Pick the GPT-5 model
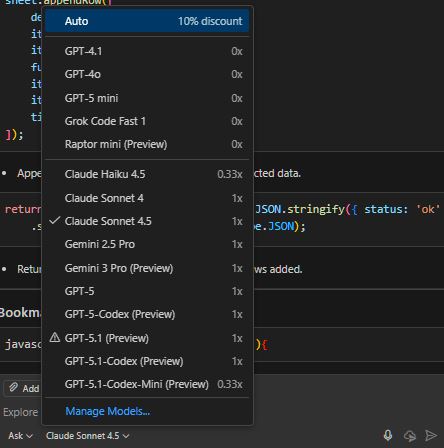The height and width of the screenshot is (448, 444). click(147, 291)
